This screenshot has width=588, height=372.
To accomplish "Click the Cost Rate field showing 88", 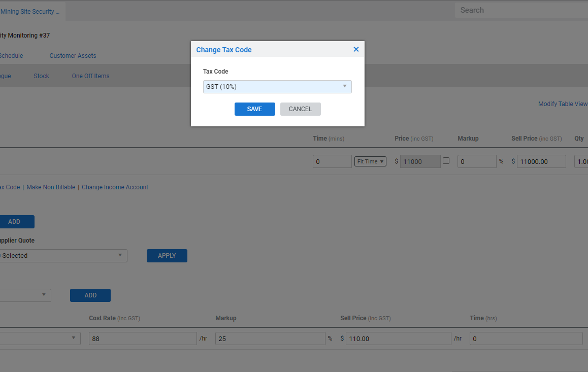I will [x=143, y=339].
